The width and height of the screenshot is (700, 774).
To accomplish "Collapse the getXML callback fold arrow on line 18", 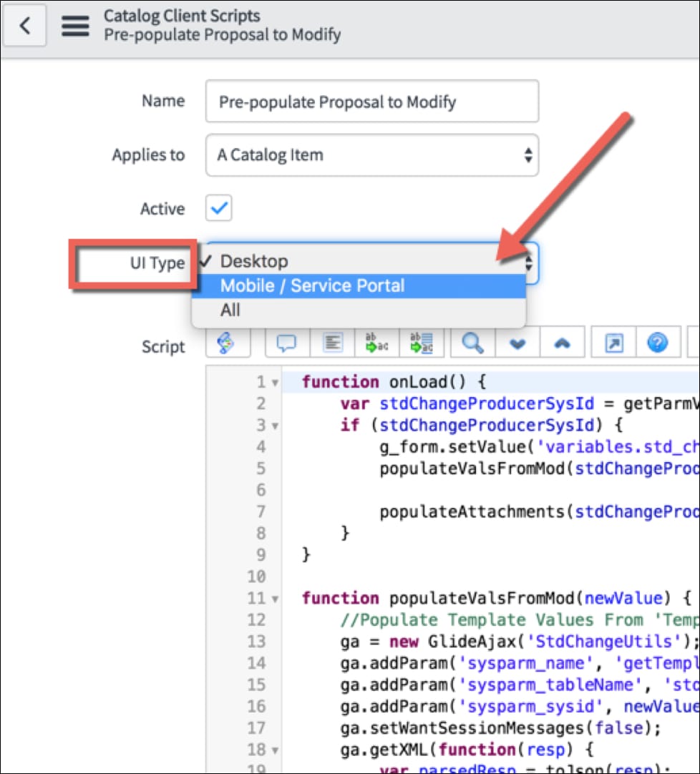I will coord(275,751).
